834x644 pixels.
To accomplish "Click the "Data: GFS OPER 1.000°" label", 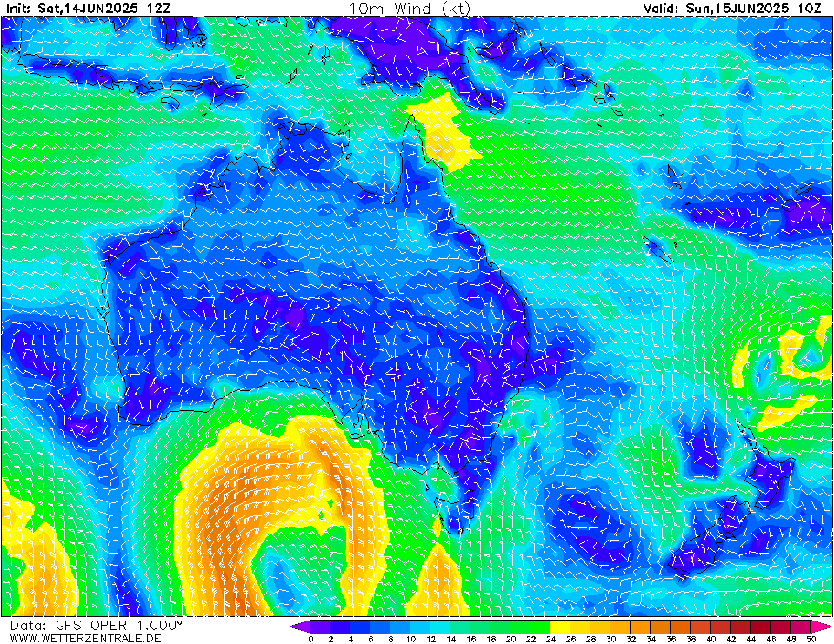I will [97, 626].
